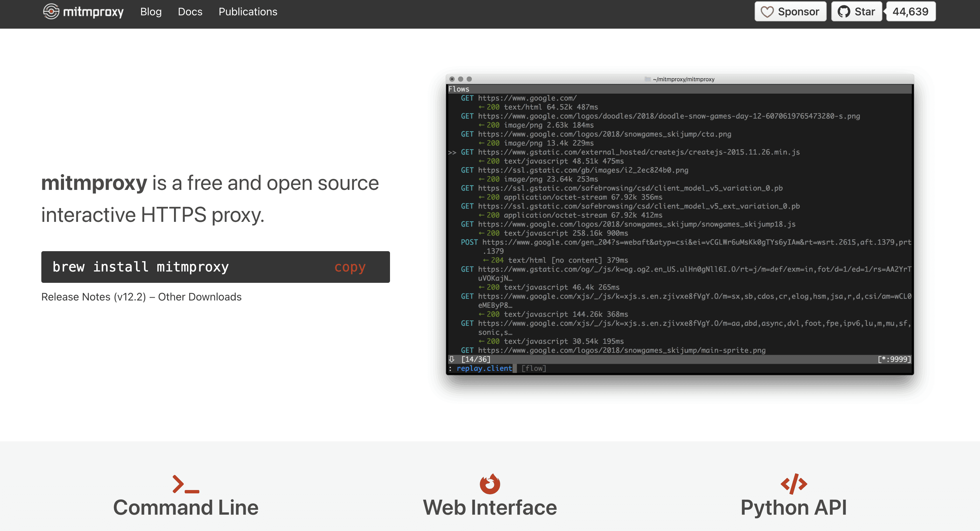The height and width of the screenshot is (531, 980).
Task: Click the [14/36] flow counter
Action: (x=476, y=359)
